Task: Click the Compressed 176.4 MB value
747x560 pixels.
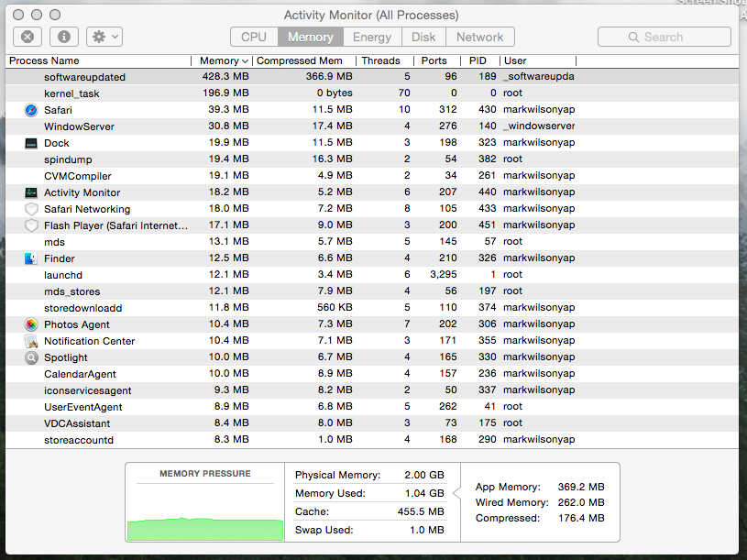Action: (581, 518)
